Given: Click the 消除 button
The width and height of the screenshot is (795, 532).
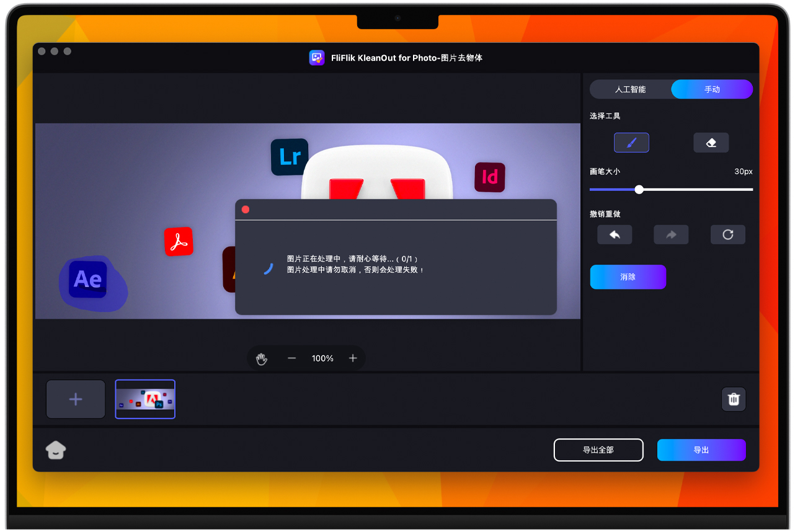Looking at the screenshot, I should click(628, 277).
